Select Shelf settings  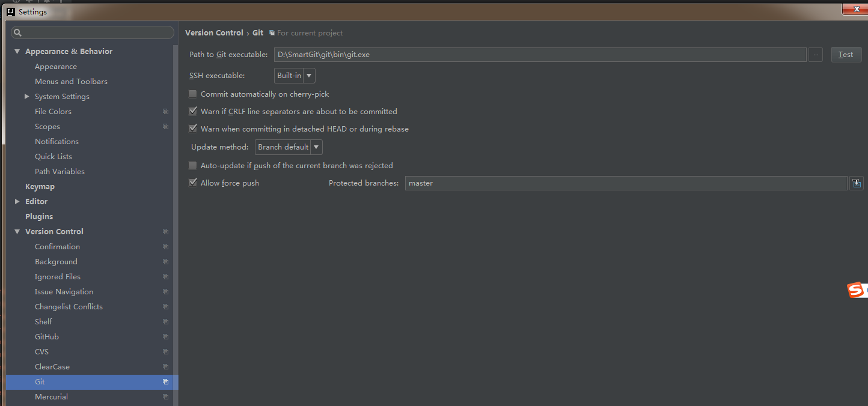pos(43,322)
